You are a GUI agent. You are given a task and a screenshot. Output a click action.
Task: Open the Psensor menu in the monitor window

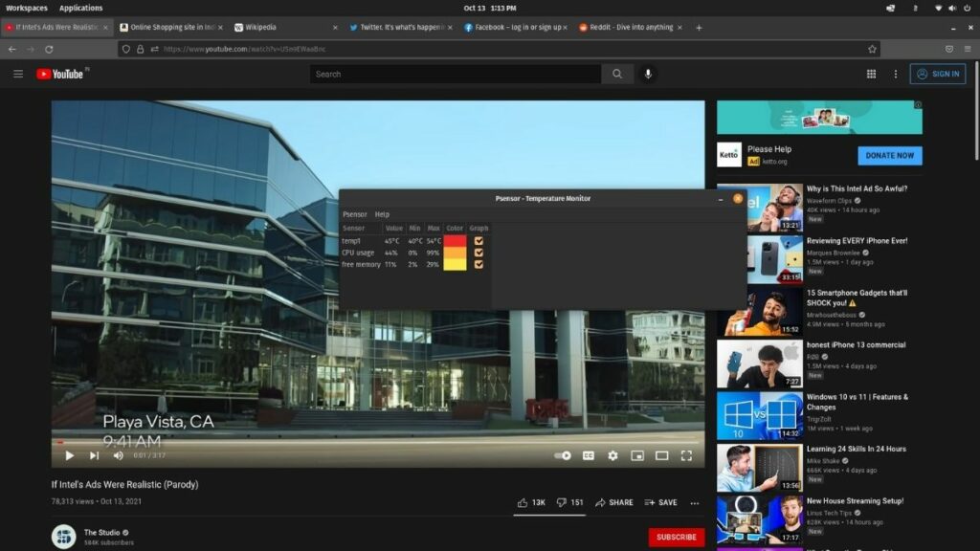353,213
